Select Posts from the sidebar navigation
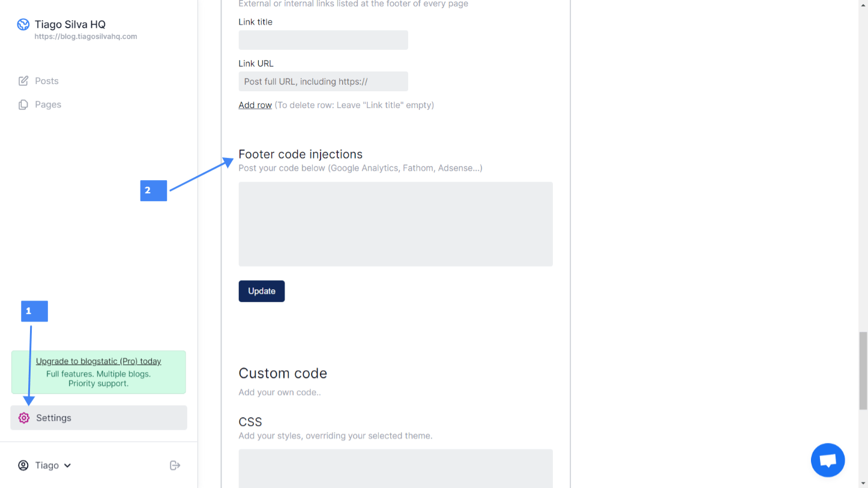This screenshot has width=868, height=488. tap(46, 80)
